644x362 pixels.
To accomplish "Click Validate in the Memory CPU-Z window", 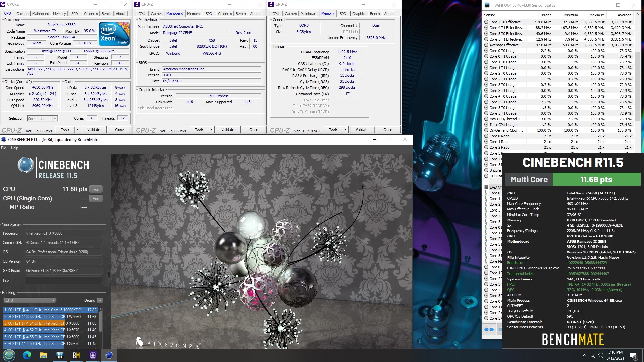I will coord(362,130).
